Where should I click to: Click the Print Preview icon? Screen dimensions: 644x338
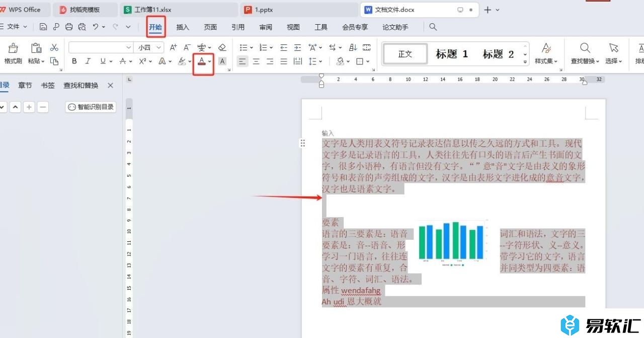(x=82, y=27)
